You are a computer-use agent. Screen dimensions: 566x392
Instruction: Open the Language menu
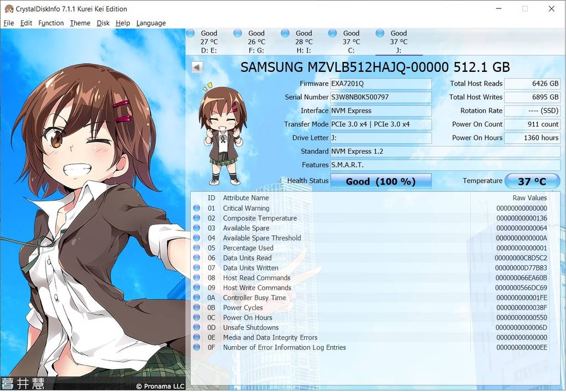point(151,23)
